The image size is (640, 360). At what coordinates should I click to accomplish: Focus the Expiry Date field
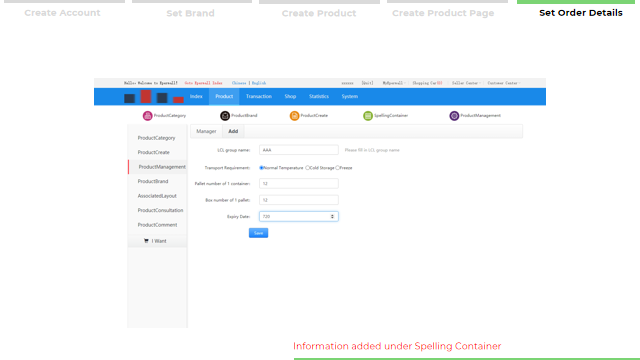299,216
